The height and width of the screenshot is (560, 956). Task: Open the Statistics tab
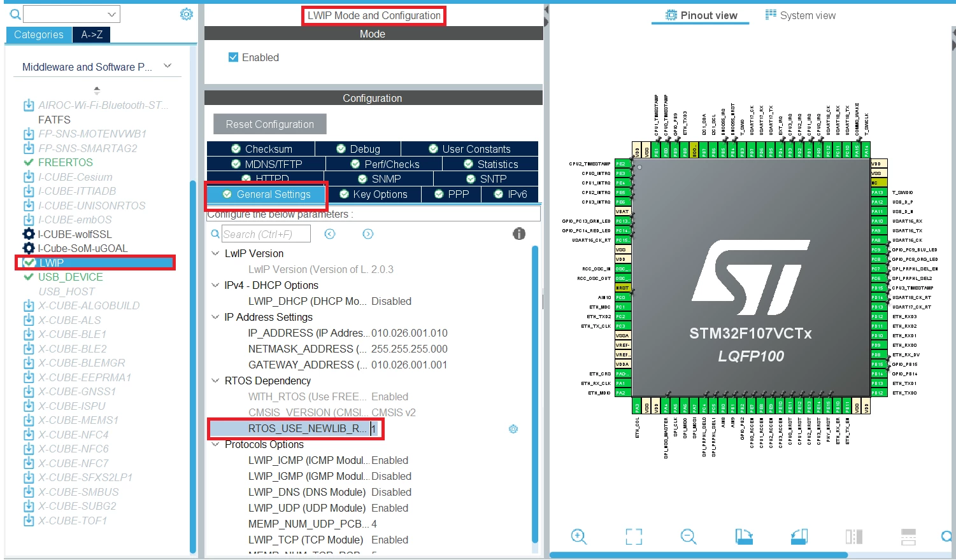point(490,164)
